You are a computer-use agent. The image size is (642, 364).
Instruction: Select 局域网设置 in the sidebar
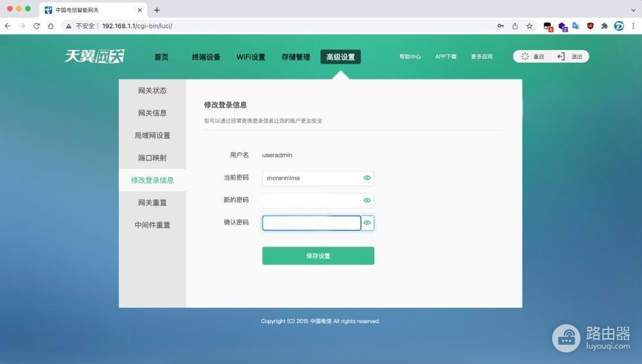coord(152,135)
